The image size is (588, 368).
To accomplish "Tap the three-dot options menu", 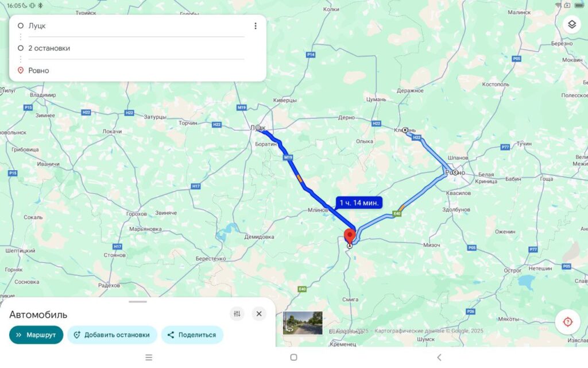I will coord(256,25).
